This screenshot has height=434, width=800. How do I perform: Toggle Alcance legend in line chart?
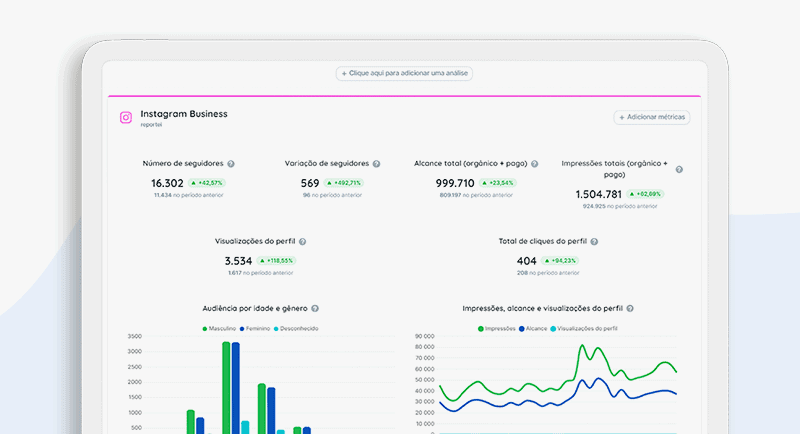tap(533, 329)
